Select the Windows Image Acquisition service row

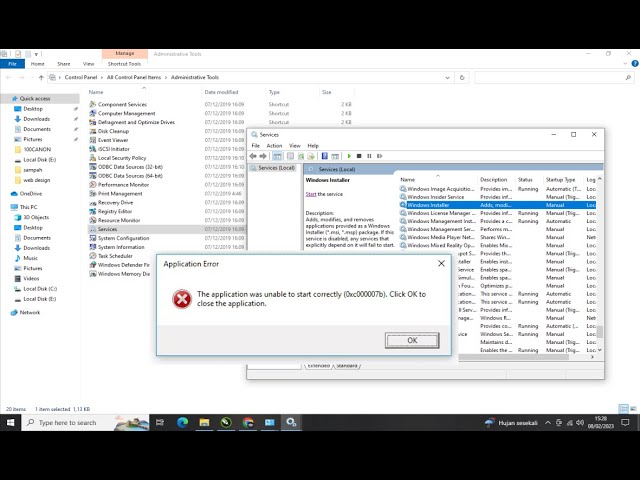point(497,189)
